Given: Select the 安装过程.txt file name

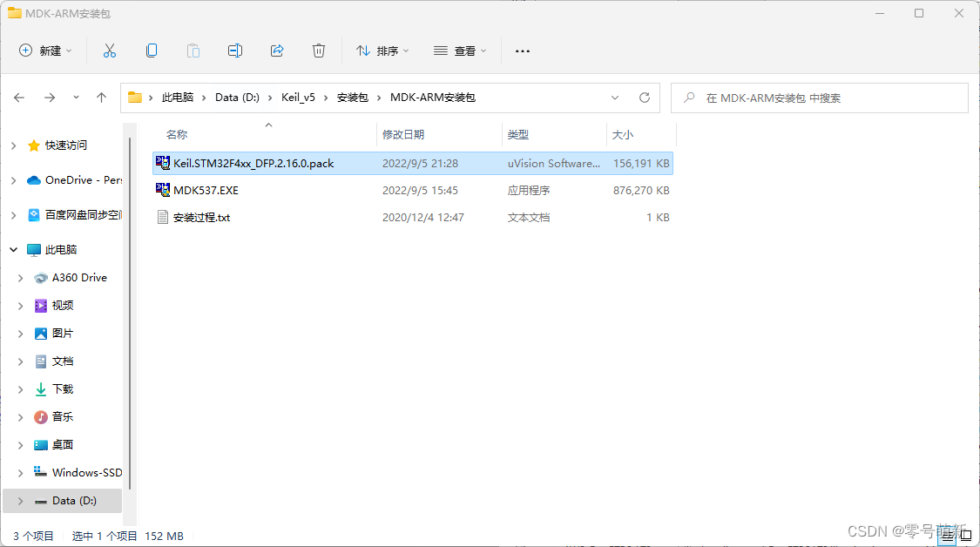Looking at the screenshot, I should point(201,217).
